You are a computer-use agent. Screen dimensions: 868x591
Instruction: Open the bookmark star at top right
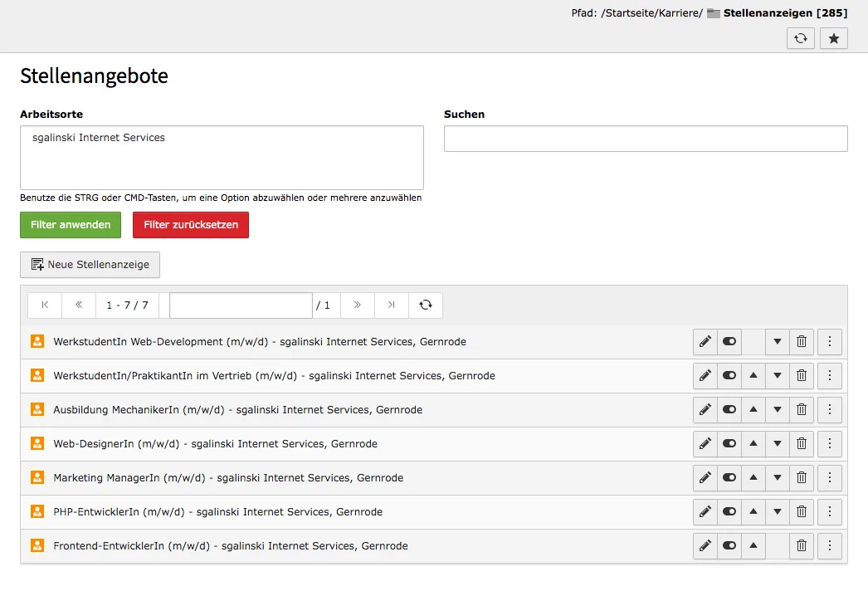[833, 38]
